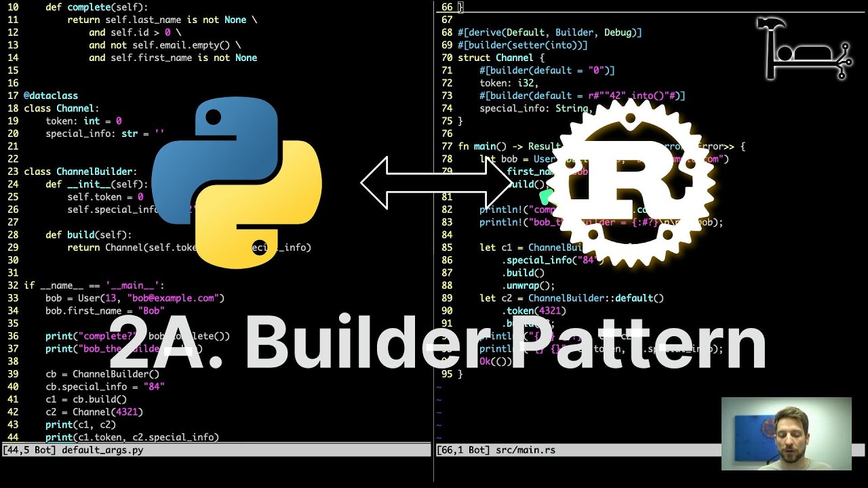
Task: Click line number 66 in Rust pane
Action: 446,7
